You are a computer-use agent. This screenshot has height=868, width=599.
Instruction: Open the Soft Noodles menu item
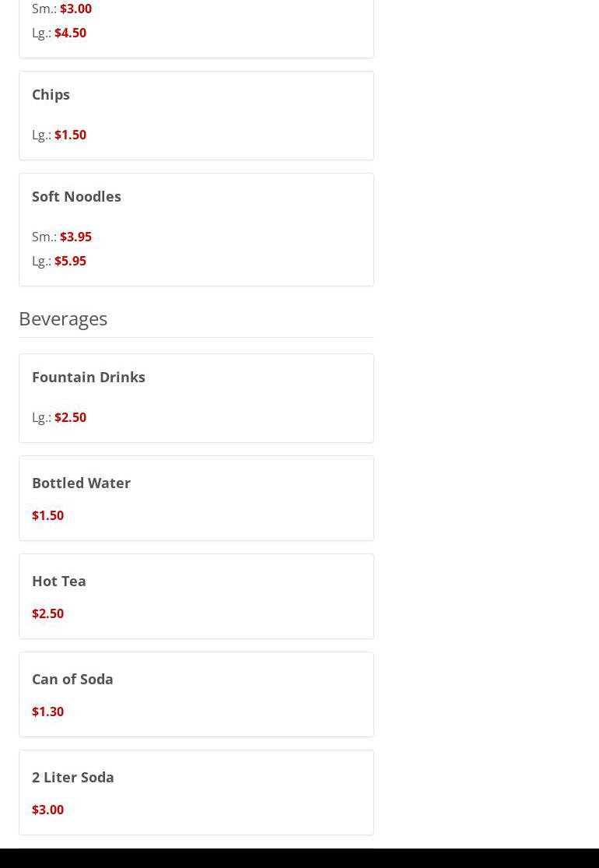tap(76, 196)
